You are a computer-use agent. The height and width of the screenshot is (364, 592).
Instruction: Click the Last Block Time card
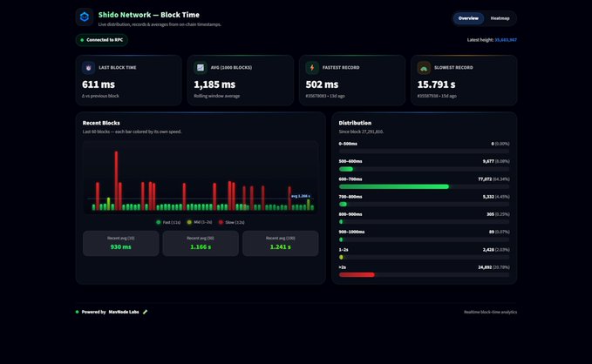pyautogui.click(x=129, y=80)
